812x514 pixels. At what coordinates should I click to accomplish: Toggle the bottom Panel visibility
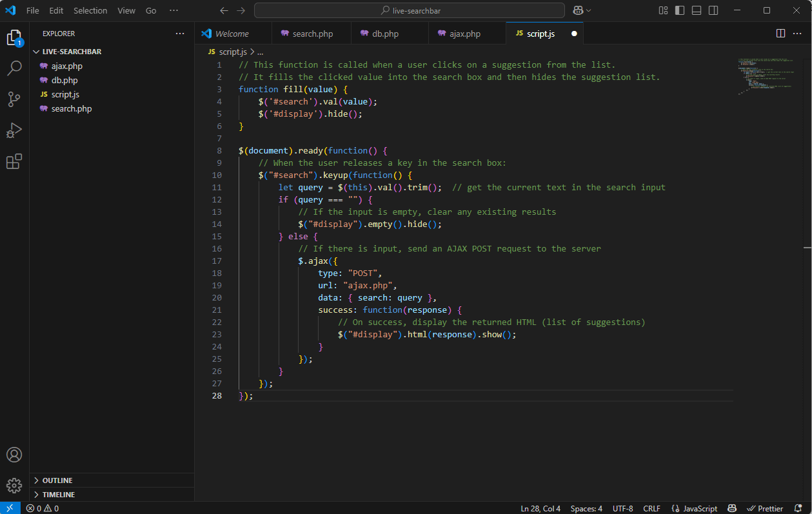click(697, 10)
